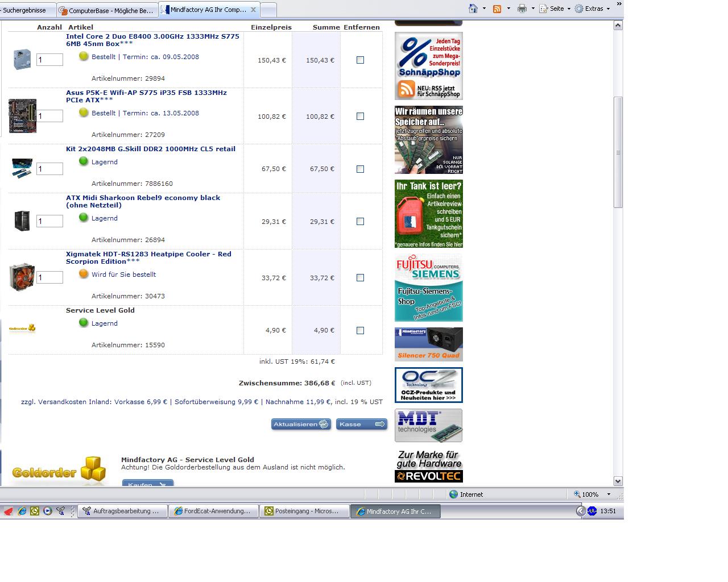
Task: Tick remove checkbox for Asus P5K-E
Action: pyautogui.click(x=360, y=116)
